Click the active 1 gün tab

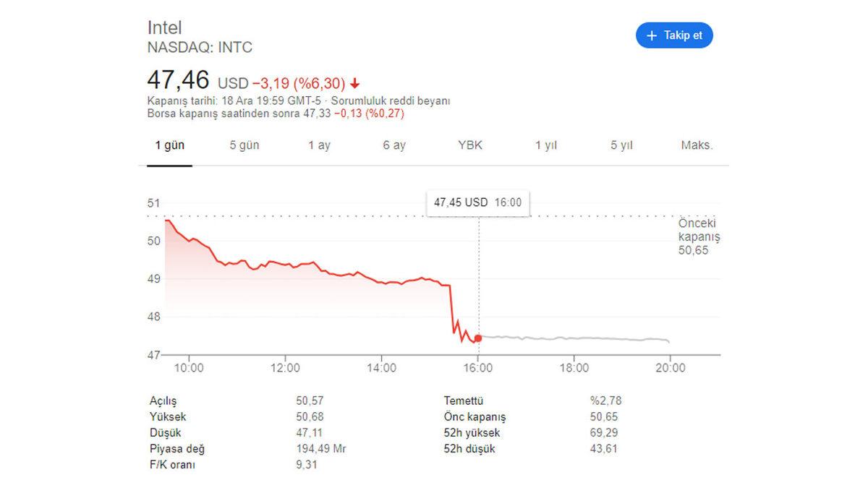[171, 145]
